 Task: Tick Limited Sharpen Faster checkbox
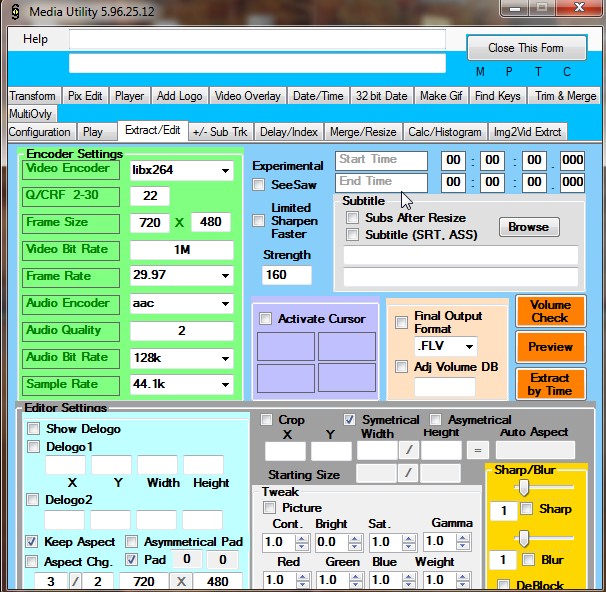(259, 221)
